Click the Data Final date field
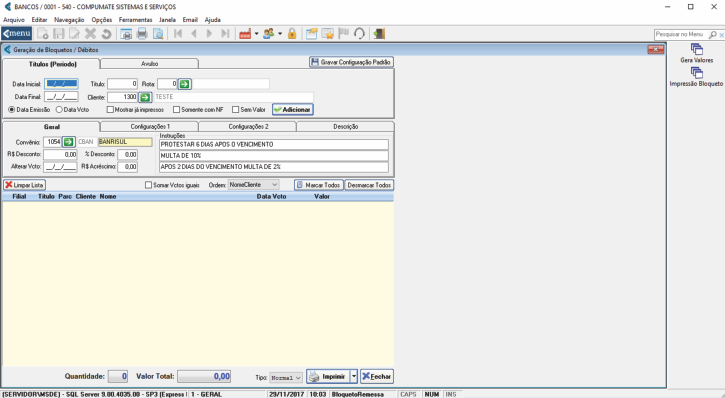The height and width of the screenshot is (398, 725). 61,97
